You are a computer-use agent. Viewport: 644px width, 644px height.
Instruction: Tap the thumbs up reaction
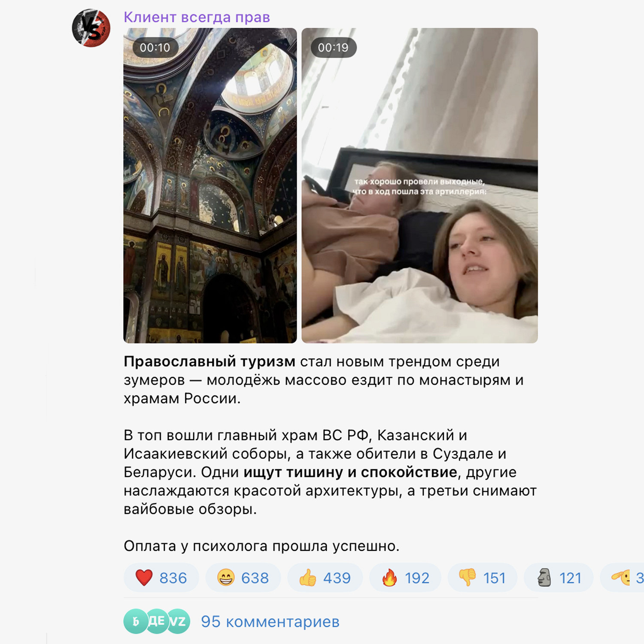[x=325, y=577]
